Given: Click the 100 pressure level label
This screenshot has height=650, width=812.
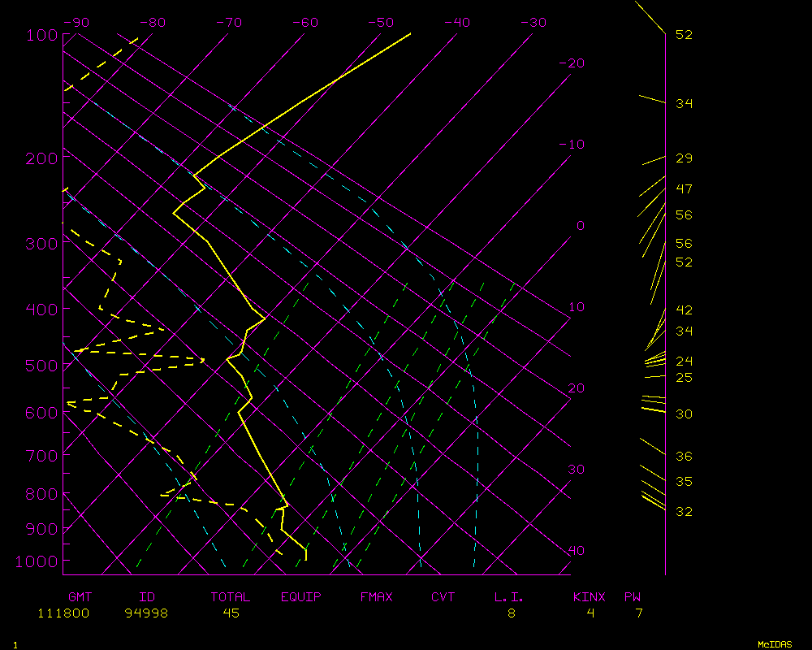Looking at the screenshot, I should (x=41, y=35).
